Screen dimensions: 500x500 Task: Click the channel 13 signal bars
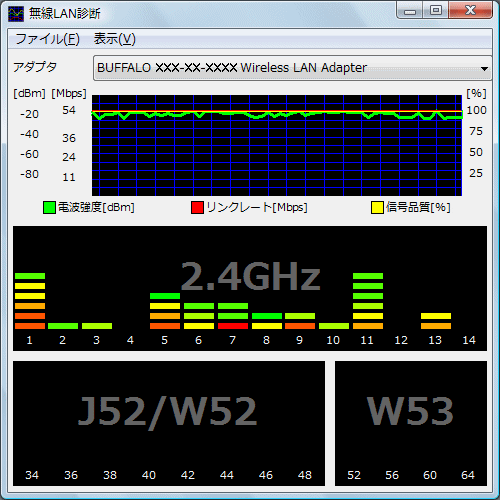click(436, 321)
